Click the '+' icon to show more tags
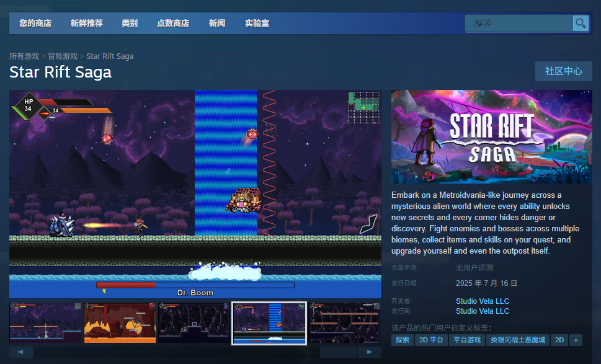Screen dimensions: 601x364 [575, 340]
